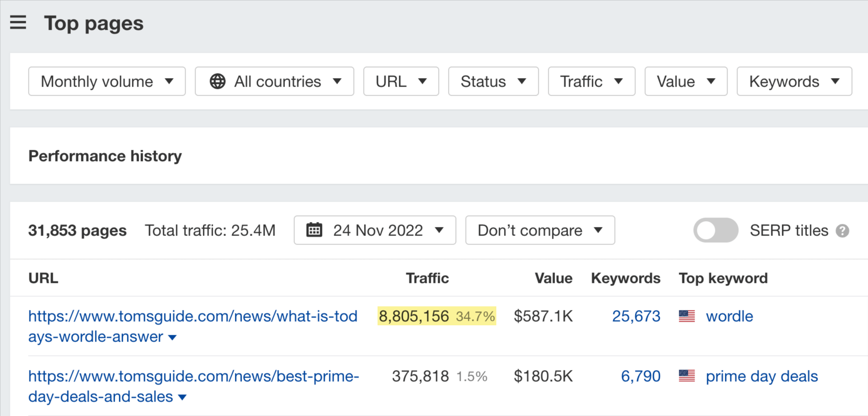
Task: Enable the SERP titles toggle
Action: 715,230
